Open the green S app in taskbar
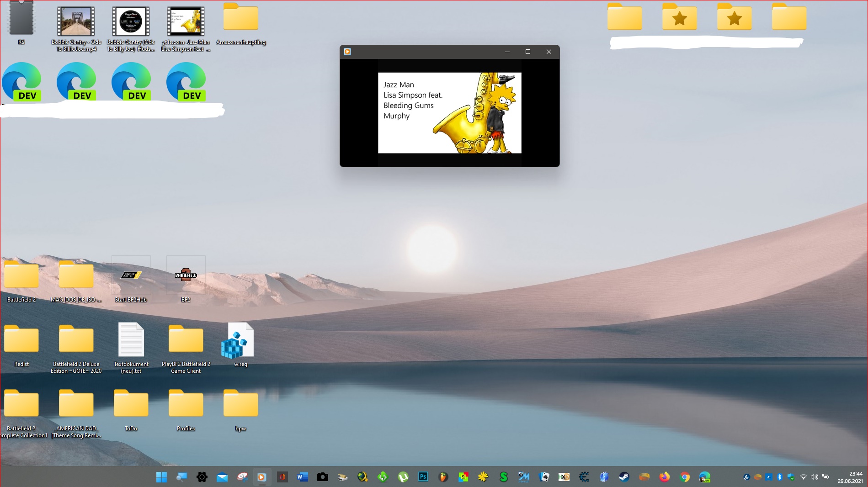This screenshot has height=487, width=868. (503, 477)
